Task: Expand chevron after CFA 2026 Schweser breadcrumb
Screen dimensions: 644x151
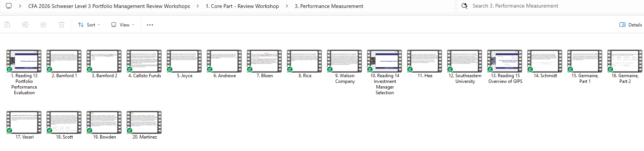Action: pos(198,6)
